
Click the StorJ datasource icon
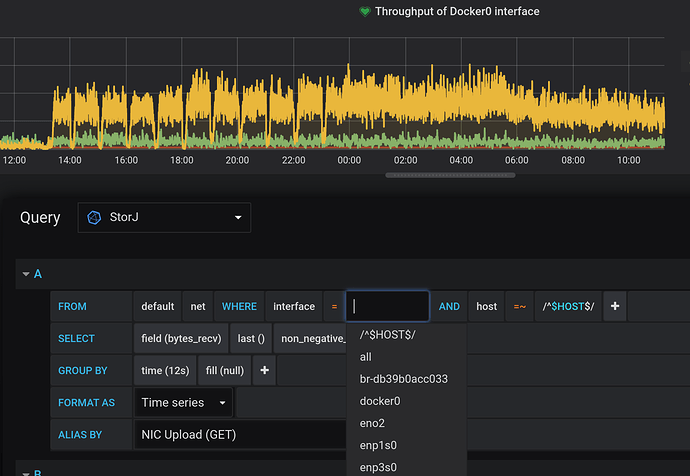pyautogui.click(x=95, y=218)
